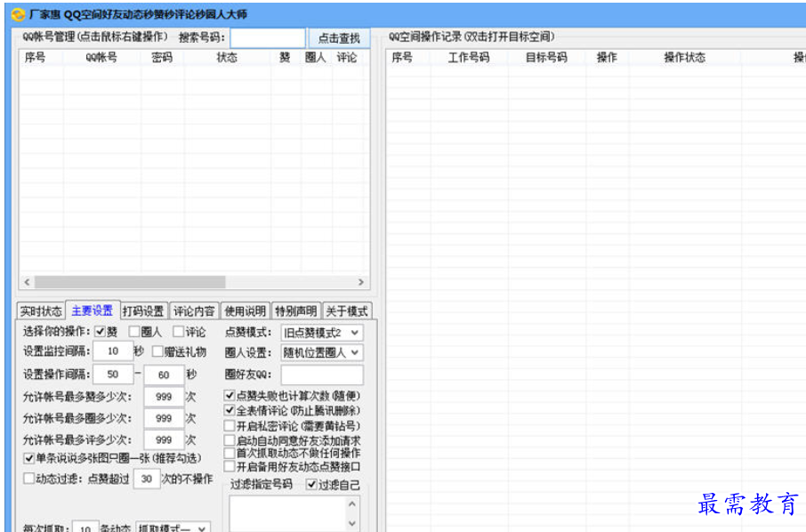This screenshot has height=532, width=806.
Task: Click the app logo icon in title bar
Action: pos(18,14)
